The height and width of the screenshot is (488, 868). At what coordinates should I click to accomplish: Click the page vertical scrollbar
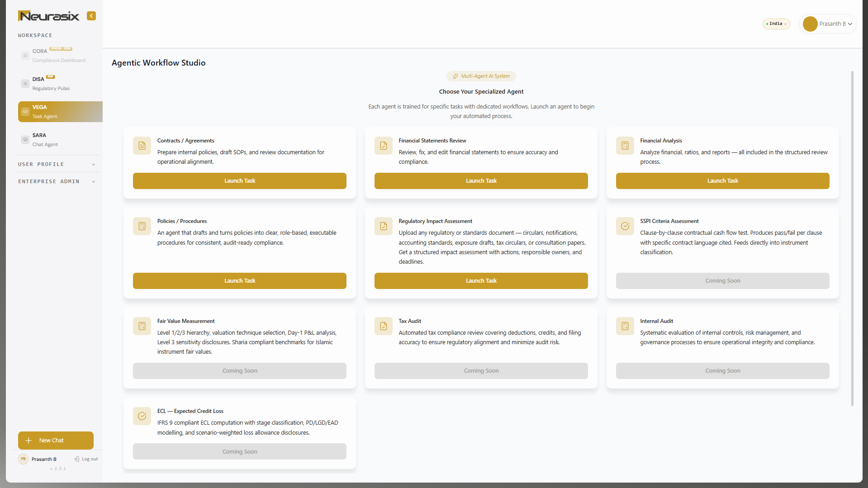[852, 239]
